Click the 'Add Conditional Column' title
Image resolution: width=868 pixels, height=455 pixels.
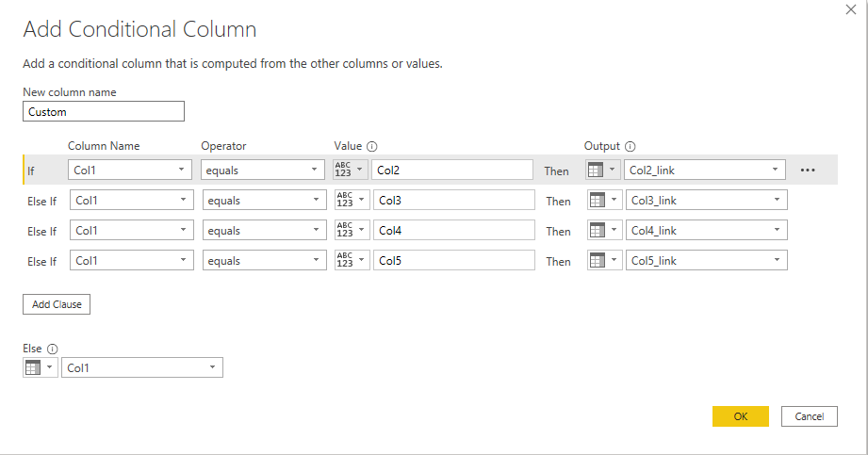[x=139, y=29]
